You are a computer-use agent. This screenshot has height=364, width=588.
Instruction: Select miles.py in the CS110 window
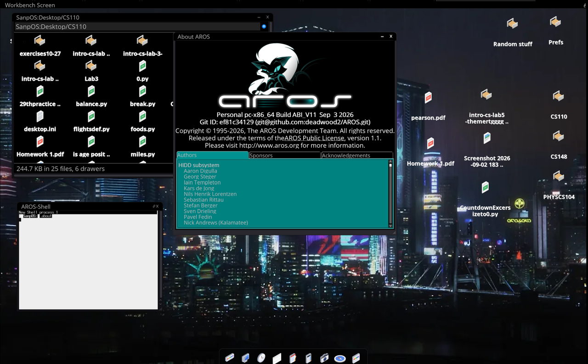click(x=142, y=147)
